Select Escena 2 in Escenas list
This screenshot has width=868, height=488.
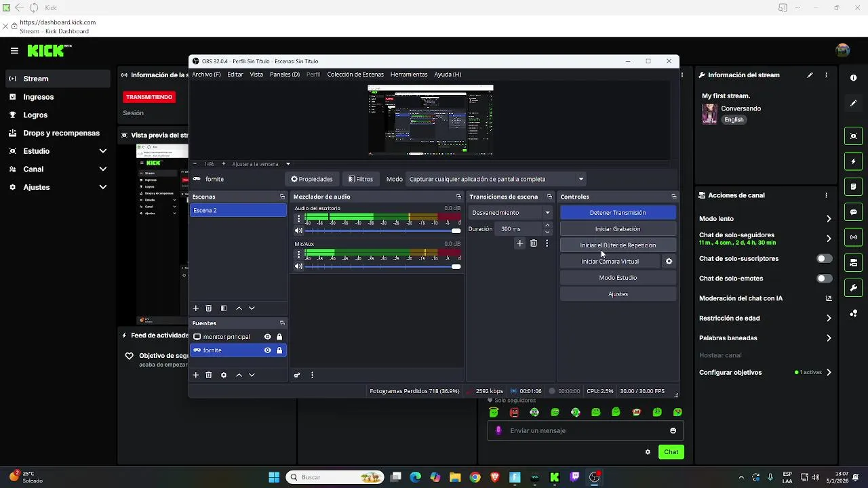click(238, 211)
